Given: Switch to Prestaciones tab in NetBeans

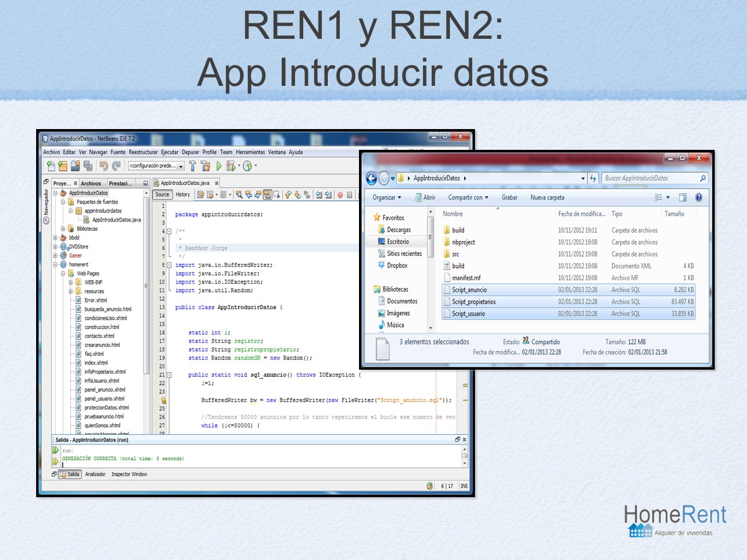Looking at the screenshot, I should (x=120, y=184).
